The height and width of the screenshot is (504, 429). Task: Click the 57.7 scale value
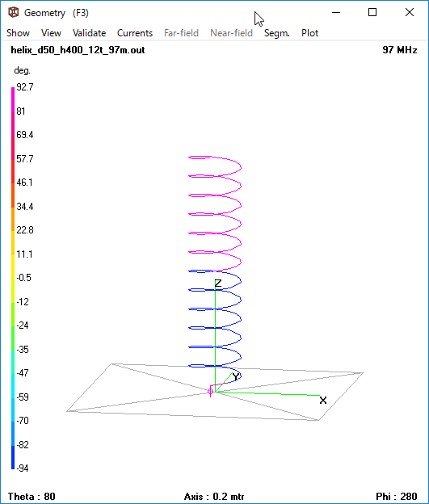[25, 159]
